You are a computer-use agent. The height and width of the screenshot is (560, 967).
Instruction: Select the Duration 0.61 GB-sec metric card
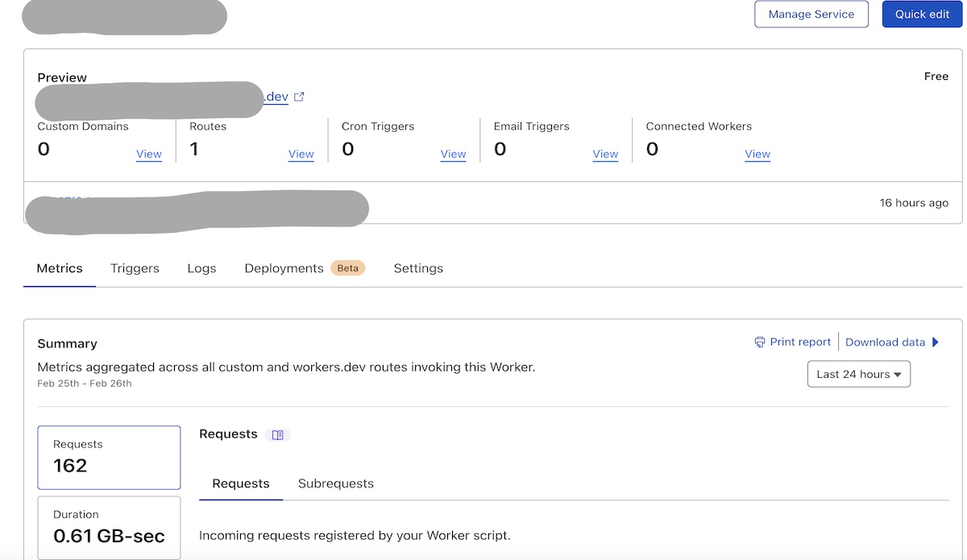coord(109,527)
